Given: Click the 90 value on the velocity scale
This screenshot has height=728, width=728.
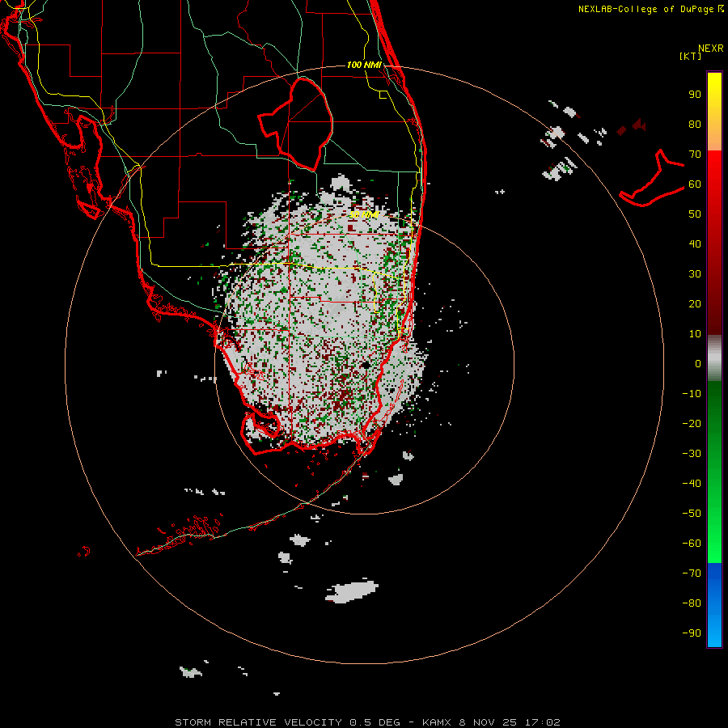Looking at the screenshot, I should click(x=695, y=95).
